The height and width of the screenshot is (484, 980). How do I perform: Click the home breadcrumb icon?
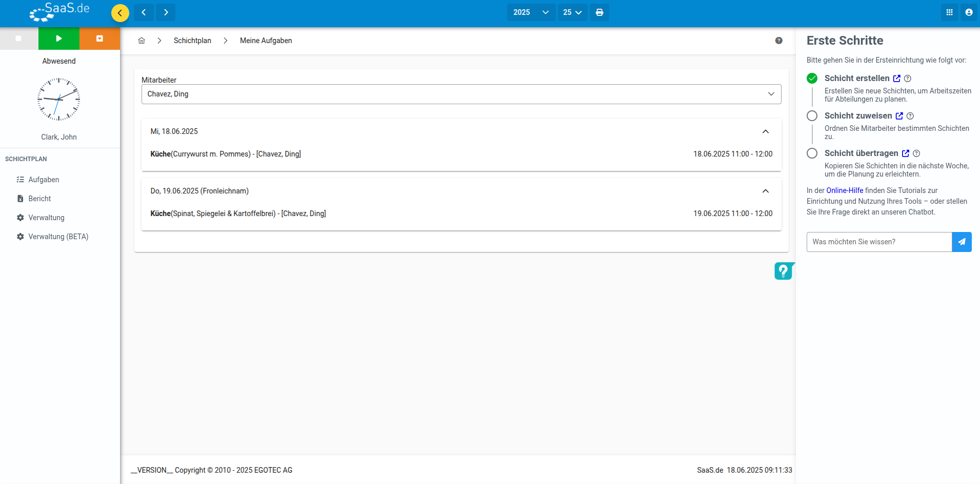pos(142,41)
